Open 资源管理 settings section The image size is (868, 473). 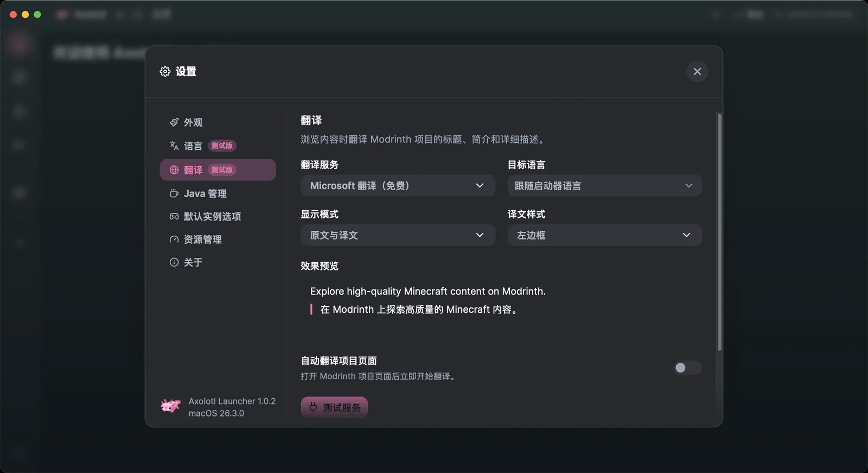point(218,239)
